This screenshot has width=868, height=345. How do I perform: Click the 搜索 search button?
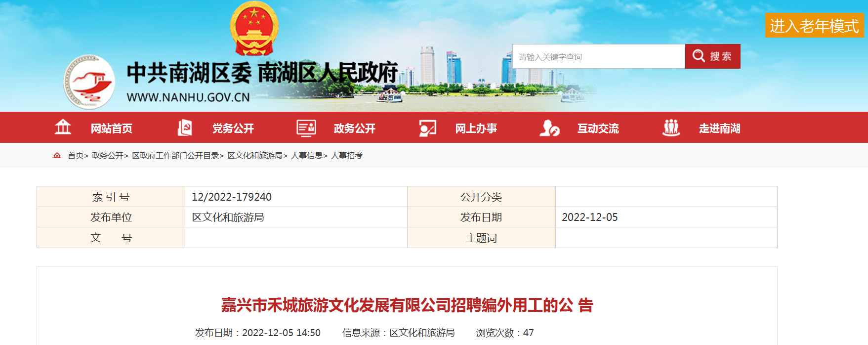(713, 56)
